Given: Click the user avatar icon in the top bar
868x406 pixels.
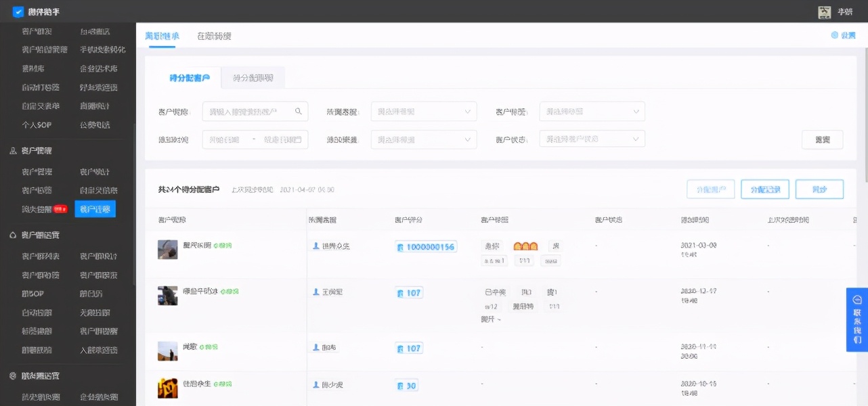Looking at the screenshot, I should pyautogui.click(x=823, y=12).
